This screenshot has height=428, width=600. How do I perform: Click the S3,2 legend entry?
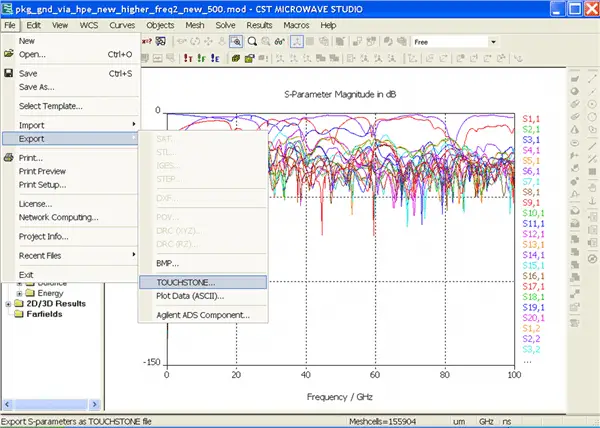pyautogui.click(x=531, y=349)
